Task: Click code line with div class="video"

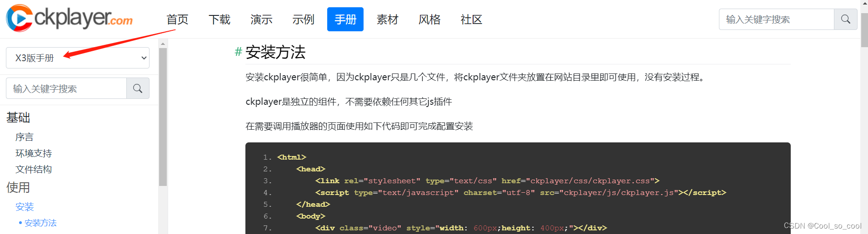Action: (x=461, y=228)
